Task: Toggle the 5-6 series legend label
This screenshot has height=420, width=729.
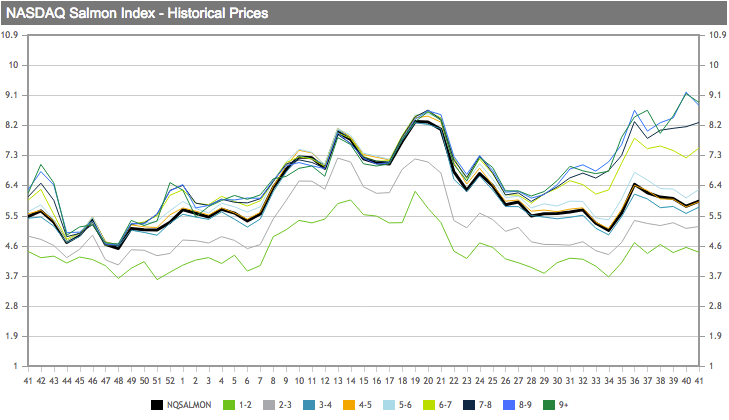Action: [x=405, y=405]
